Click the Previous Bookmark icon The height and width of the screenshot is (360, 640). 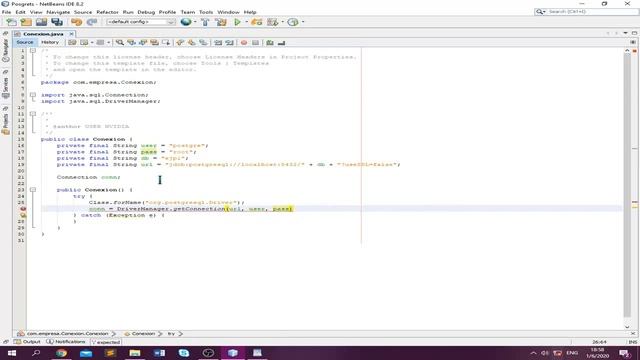(180, 42)
